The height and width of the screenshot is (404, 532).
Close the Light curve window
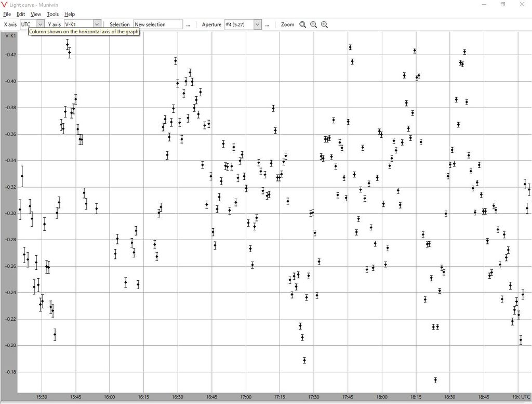tap(522, 4)
